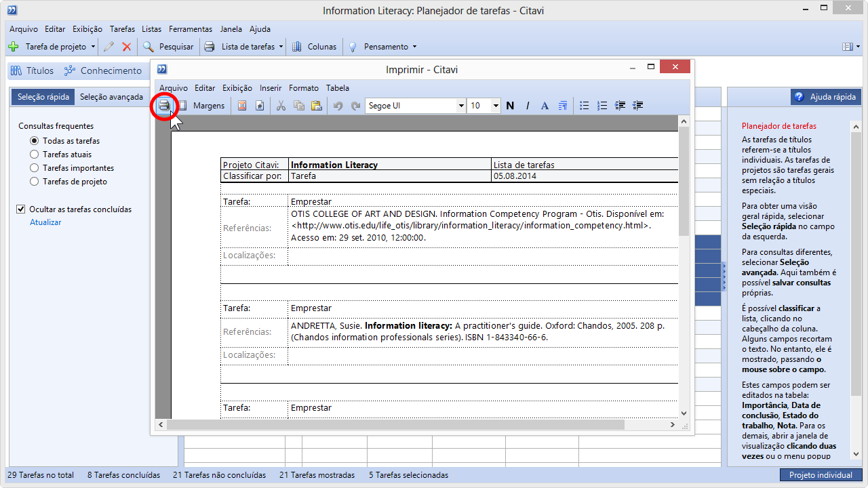The height and width of the screenshot is (488, 868).
Task: Open the Arquivo menu in Imprimir window
Action: (173, 88)
